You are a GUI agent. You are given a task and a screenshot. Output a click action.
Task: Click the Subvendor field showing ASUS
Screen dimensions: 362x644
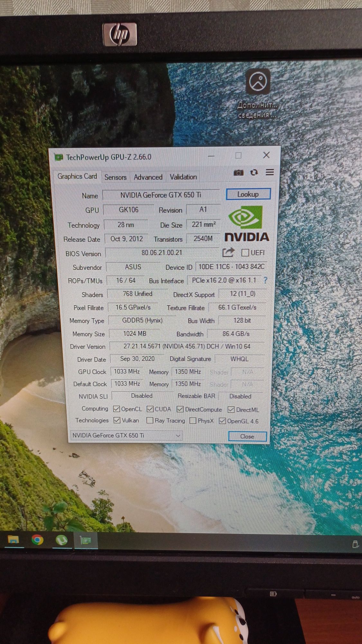click(x=133, y=267)
